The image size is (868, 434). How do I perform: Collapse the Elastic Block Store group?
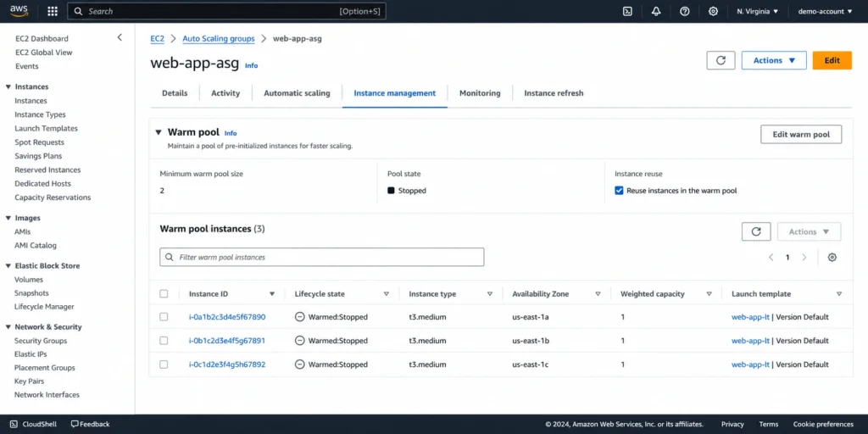click(x=8, y=265)
